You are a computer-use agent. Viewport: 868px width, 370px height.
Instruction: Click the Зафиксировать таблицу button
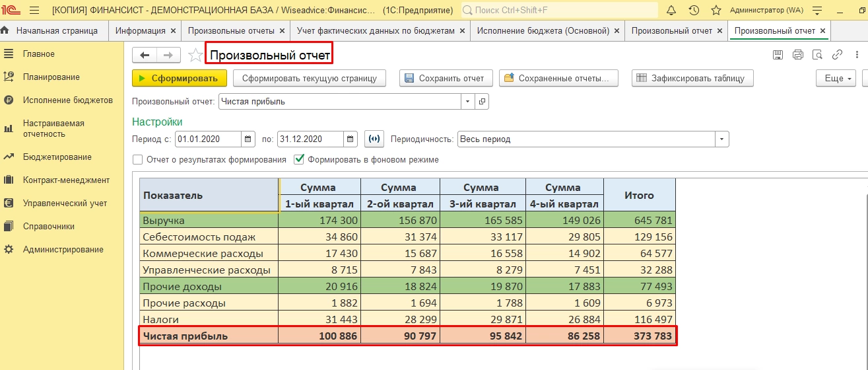point(692,79)
